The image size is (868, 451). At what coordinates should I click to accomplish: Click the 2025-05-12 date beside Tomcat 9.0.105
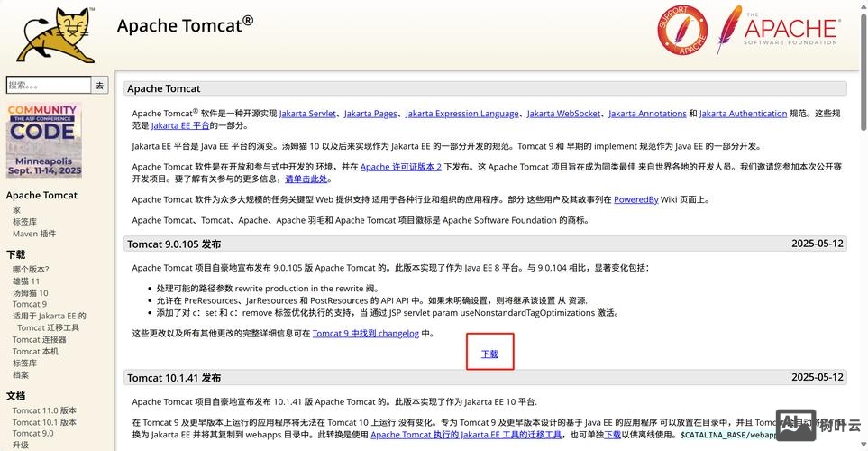[x=817, y=244]
